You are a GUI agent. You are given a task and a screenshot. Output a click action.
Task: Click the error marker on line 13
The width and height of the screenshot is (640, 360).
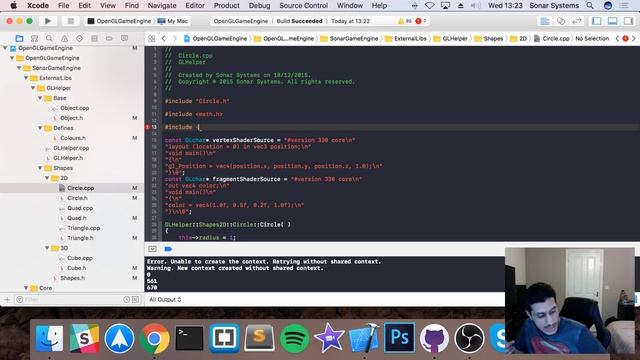pos(148,127)
